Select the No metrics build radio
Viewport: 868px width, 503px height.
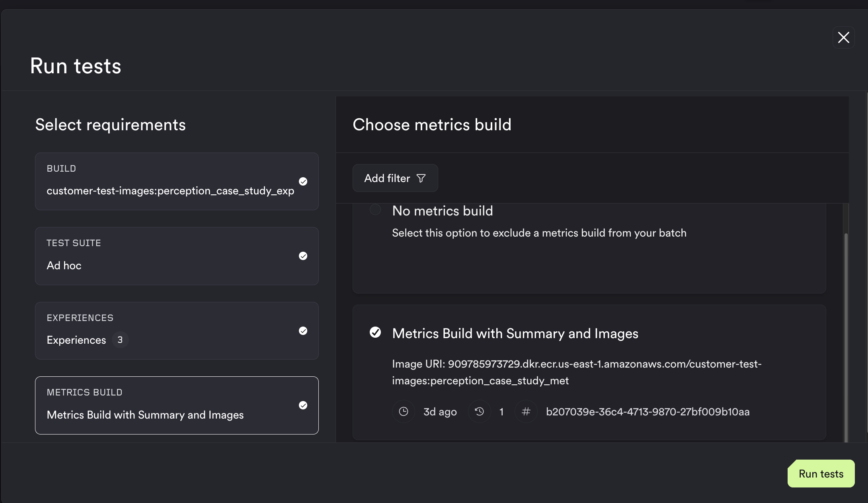pyautogui.click(x=375, y=209)
